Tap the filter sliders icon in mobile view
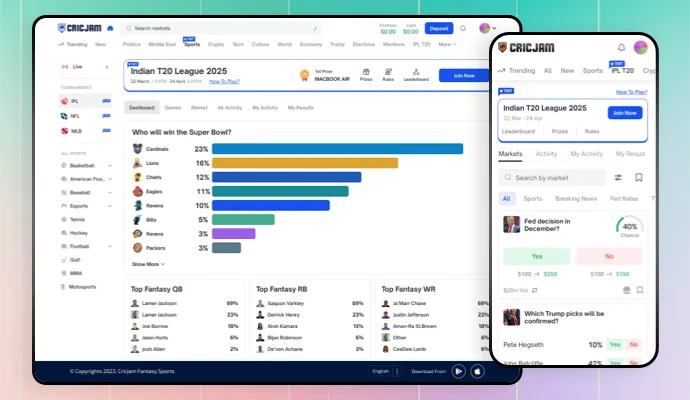Image resolution: width=690 pixels, height=400 pixels. (619, 178)
